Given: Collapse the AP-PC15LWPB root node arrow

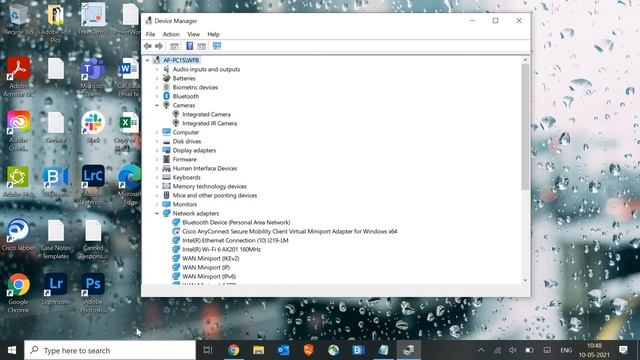Looking at the screenshot, I should [147, 60].
